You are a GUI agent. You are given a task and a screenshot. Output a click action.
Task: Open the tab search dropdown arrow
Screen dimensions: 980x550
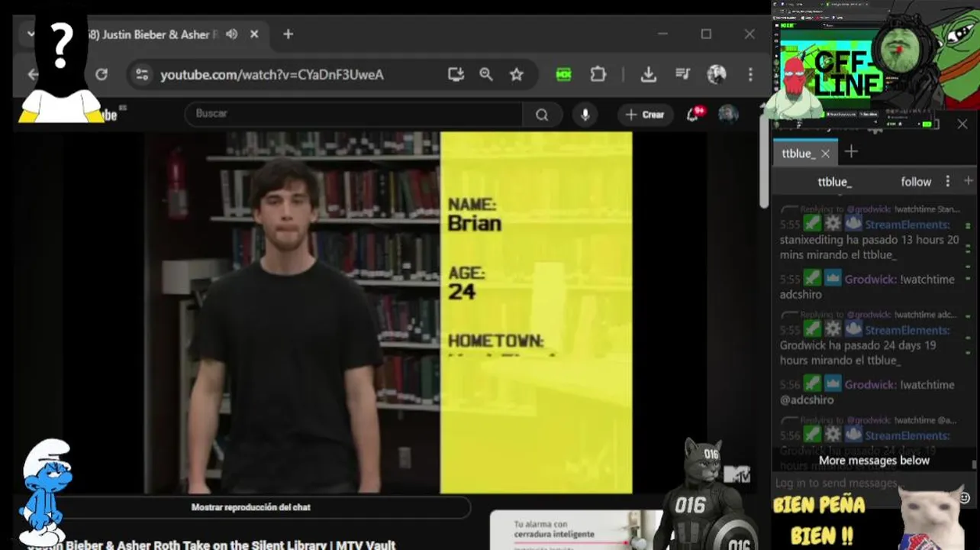[31, 34]
